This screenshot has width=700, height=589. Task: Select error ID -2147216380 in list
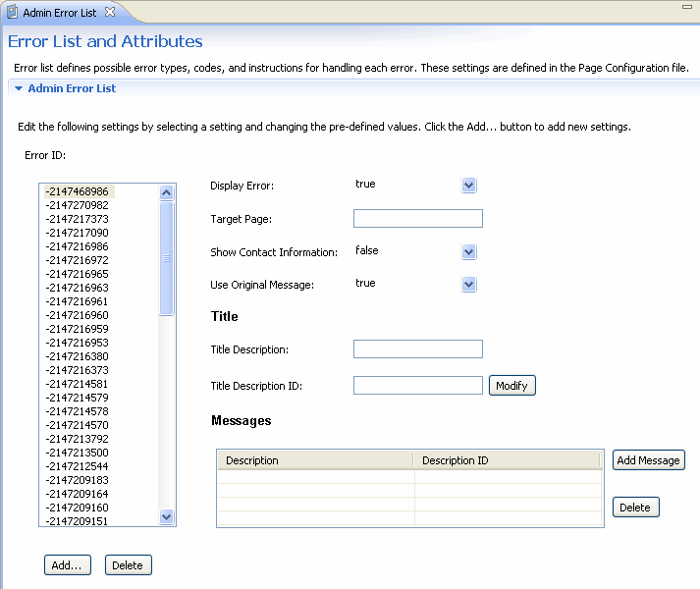point(78,356)
